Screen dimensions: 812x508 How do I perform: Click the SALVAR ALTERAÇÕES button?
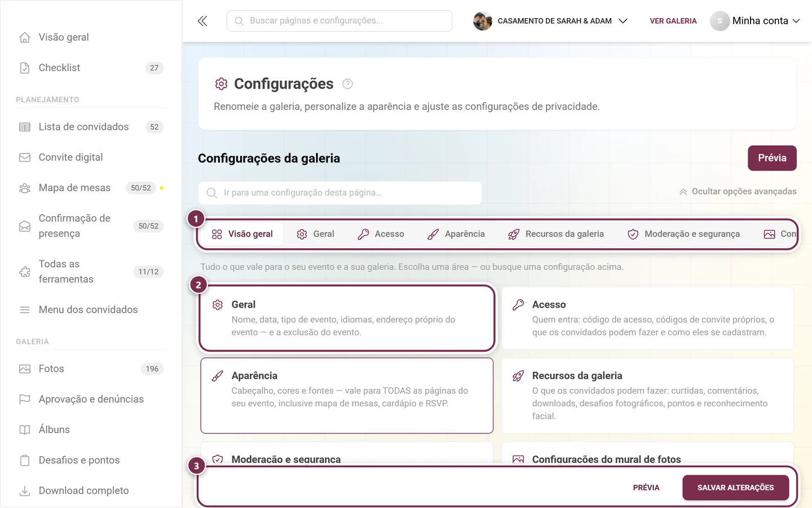click(735, 488)
